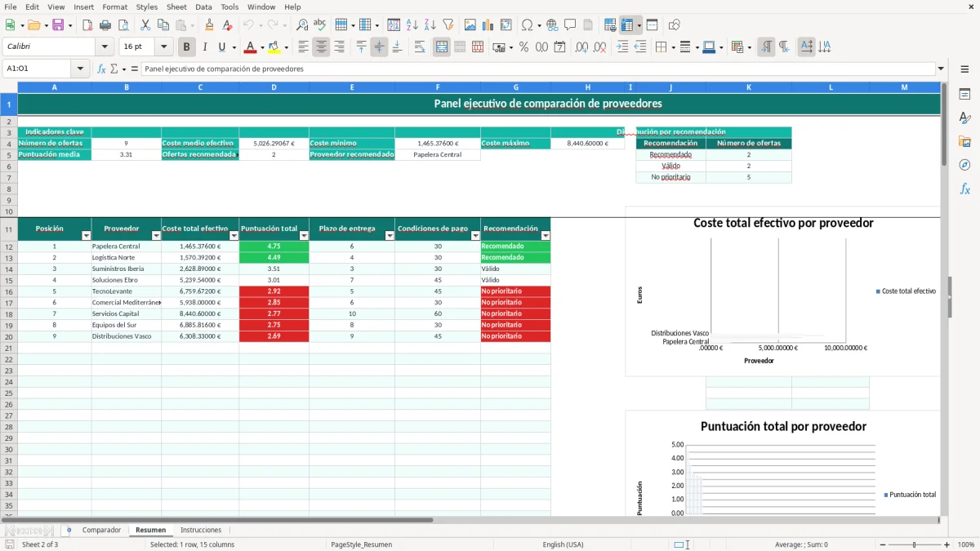The width and height of the screenshot is (980, 551).
Task: Insert comment icon
Action: pos(570,25)
